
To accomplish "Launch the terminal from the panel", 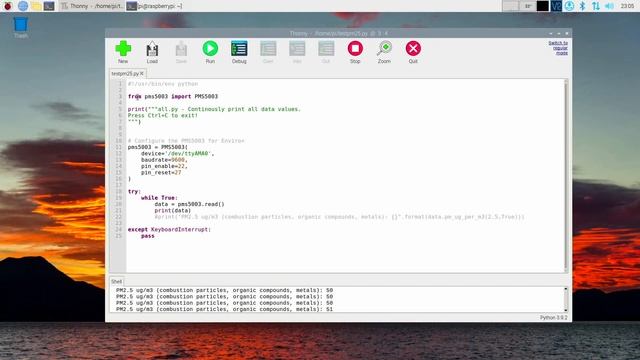I will pos(49,6).
